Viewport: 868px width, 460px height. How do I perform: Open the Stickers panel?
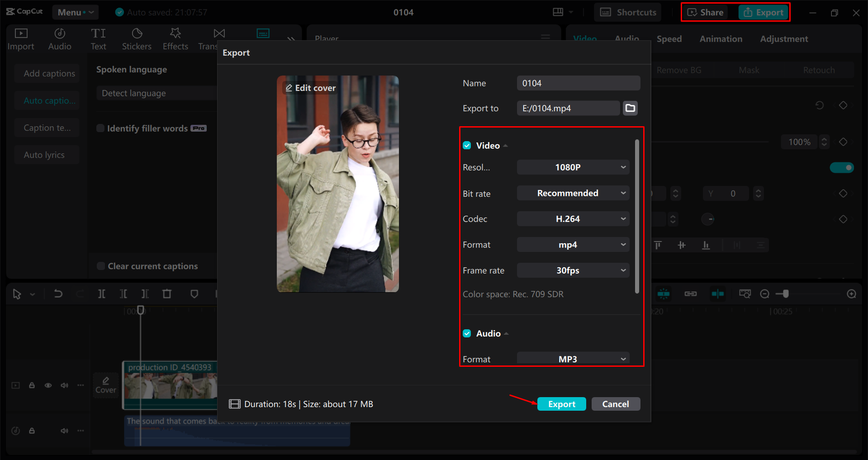coord(137,38)
